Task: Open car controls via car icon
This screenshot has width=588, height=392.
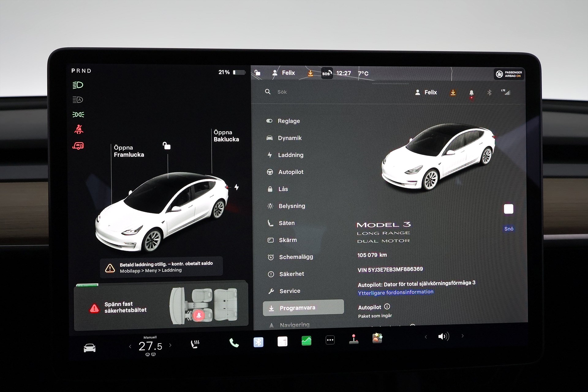Action: coord(89,348)
